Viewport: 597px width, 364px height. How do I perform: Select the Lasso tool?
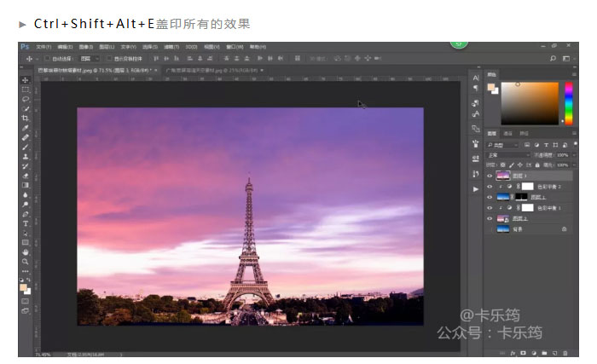point(26,99)
